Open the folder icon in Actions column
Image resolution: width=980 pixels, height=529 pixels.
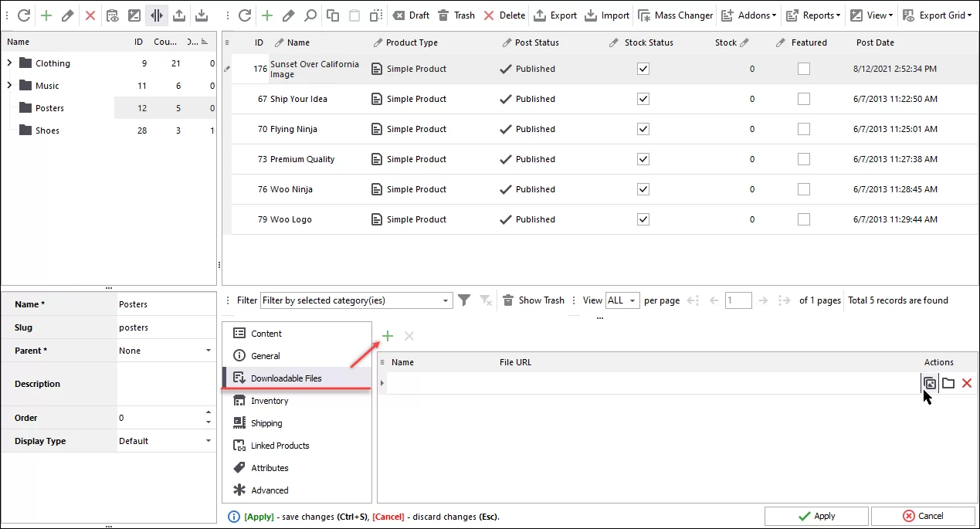point(948,383)
